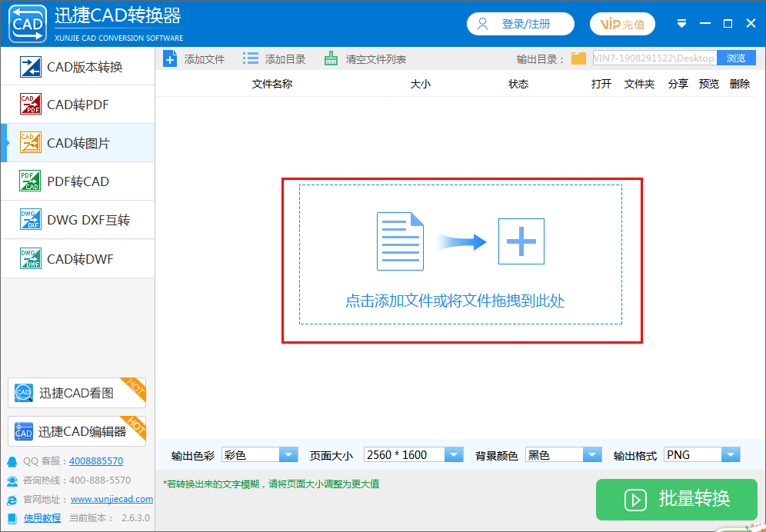Select the CAD转图片 tab
This screenshot has width=766, height=532.
click(x=78, y=143)
